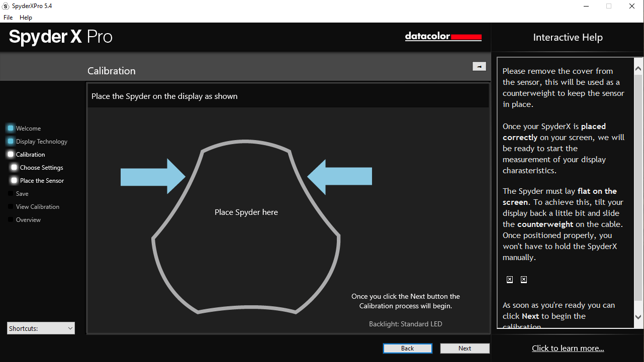Click the Next button to begin calibration
This screenshot has width=644, height=362.
465,348
